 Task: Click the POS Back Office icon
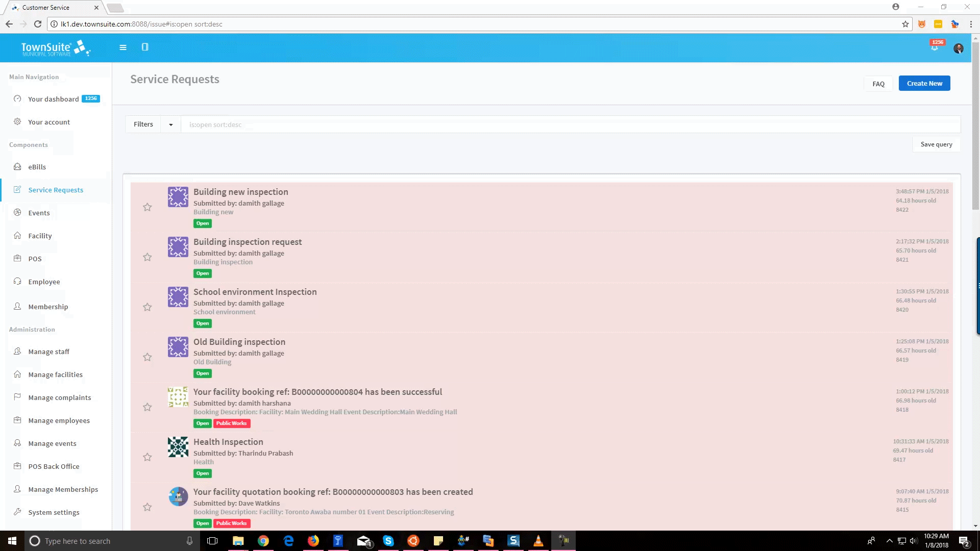tap(17, 466)
